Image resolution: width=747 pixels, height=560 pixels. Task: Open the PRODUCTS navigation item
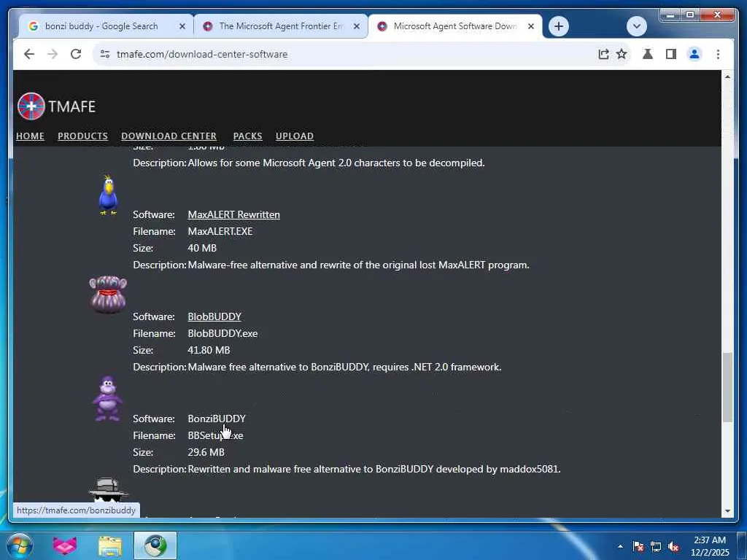pyautogui.click(x=83, y=136)
